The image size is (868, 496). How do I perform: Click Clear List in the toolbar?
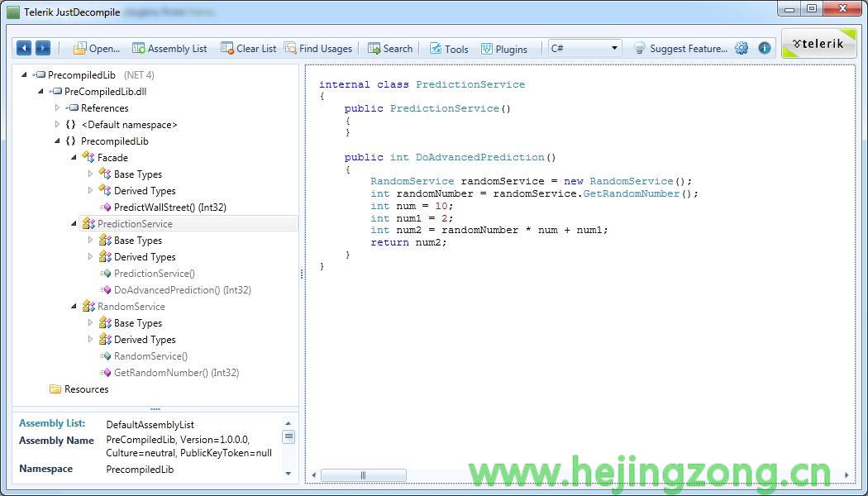[248, 49]
